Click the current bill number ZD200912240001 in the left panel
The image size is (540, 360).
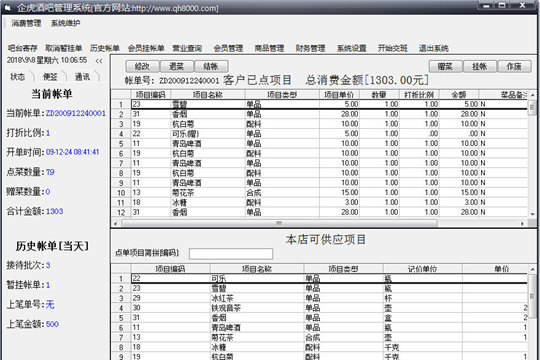75,113
